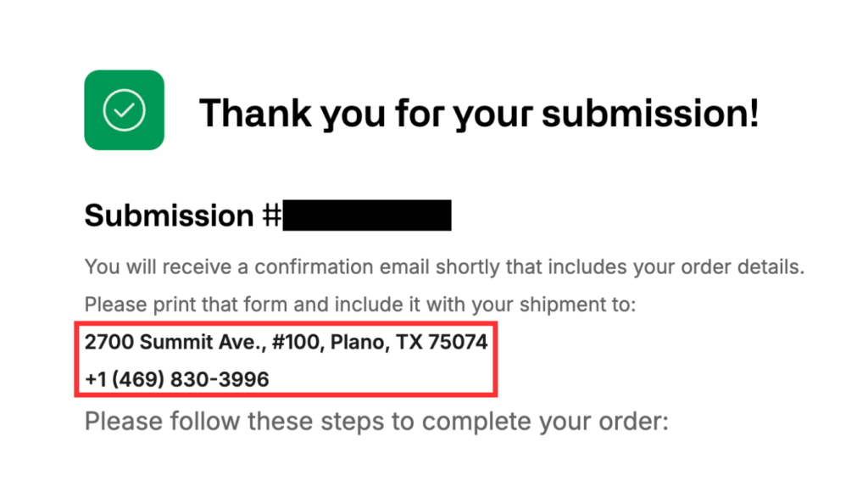Click the '(469)' area code
This screenshot has width=868, height=498.
pos(138,379)
